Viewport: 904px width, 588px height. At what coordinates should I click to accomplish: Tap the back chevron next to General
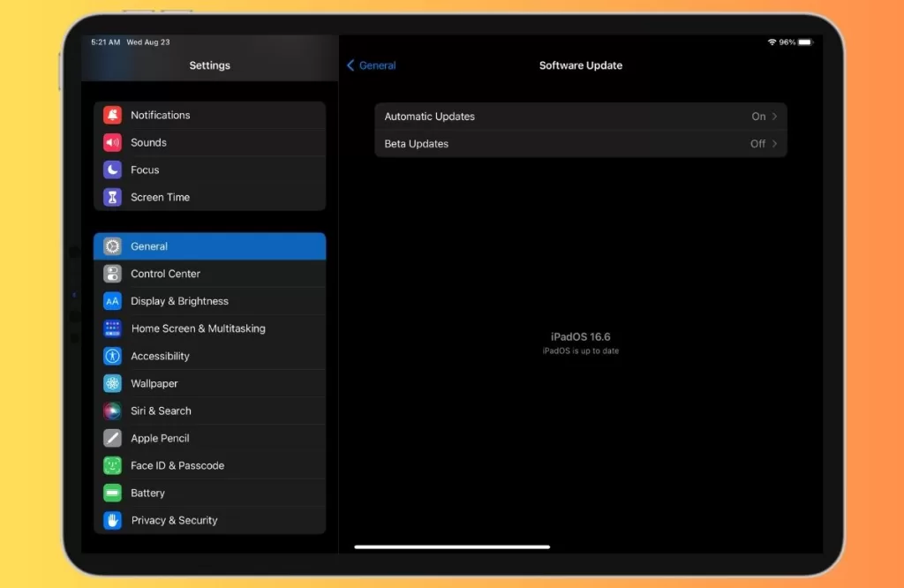click(350, 65)
